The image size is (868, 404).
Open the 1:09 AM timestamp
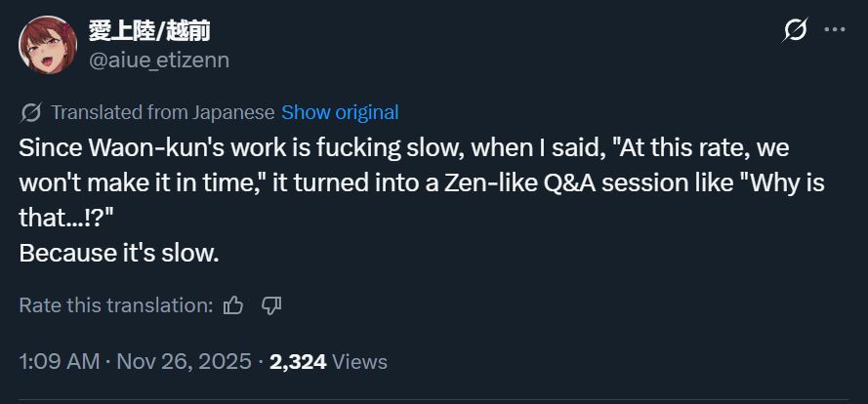[59, 361]
